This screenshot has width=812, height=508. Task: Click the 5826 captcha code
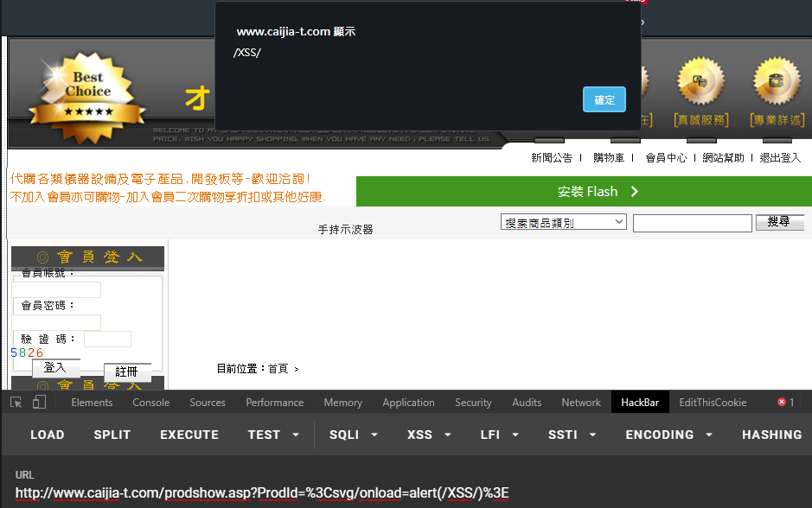[28, 352]
